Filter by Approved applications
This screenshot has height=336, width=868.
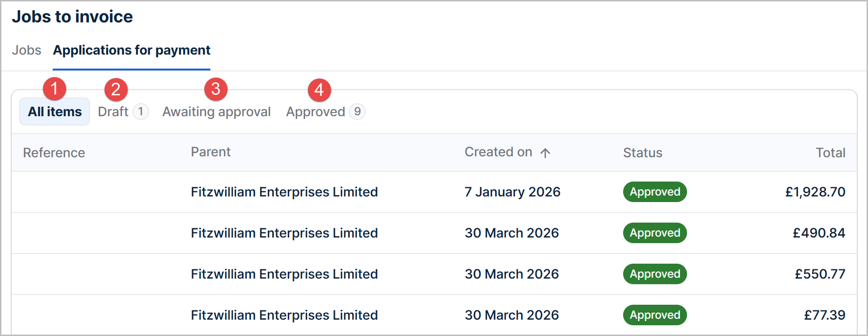pyautogui.click(x=326, y=112)
